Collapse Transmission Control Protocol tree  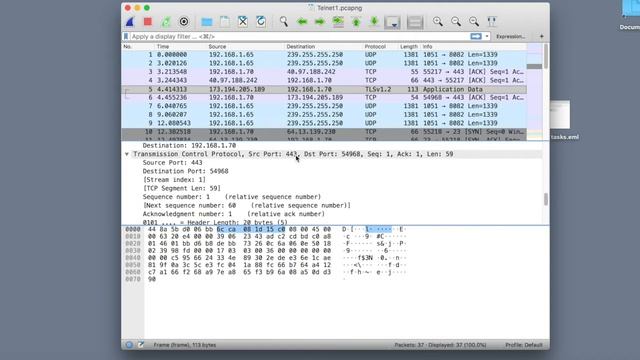[127, 154]
